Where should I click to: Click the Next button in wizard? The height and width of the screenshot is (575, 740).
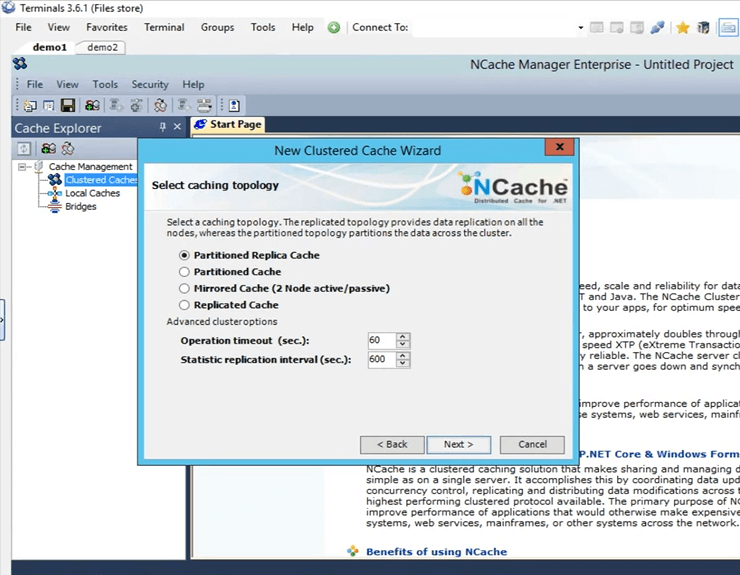[x=458, y=444]
